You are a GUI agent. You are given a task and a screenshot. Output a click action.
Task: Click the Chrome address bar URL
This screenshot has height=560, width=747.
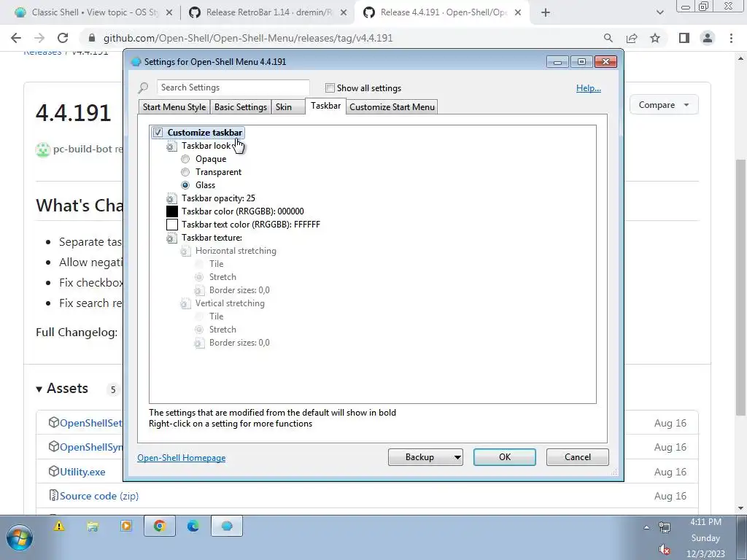248,38
